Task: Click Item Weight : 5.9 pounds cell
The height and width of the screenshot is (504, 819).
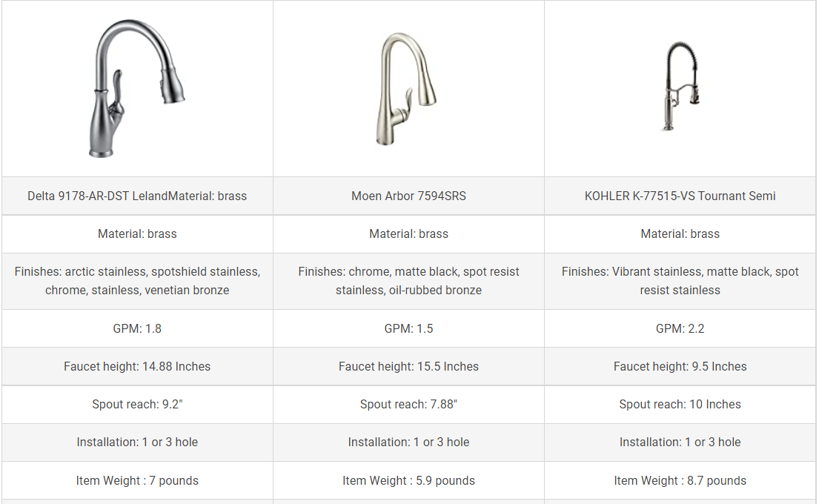Action: (x=408, y=480)
